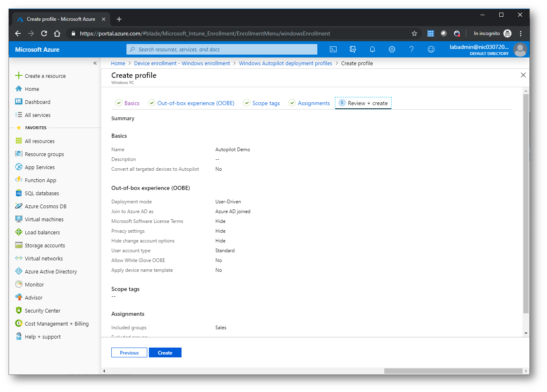Open Function App
547x392 pixels.
tap(40, 180)
